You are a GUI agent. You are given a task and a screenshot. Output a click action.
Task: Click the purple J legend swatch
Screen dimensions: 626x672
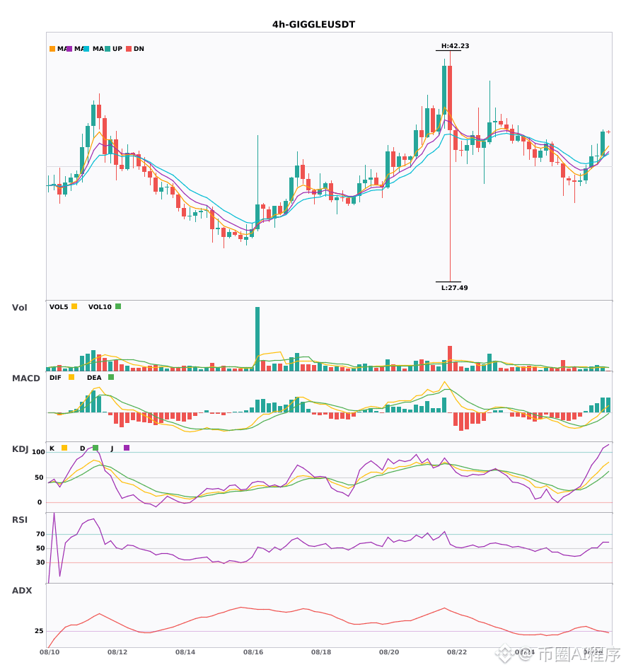point(127,448)
